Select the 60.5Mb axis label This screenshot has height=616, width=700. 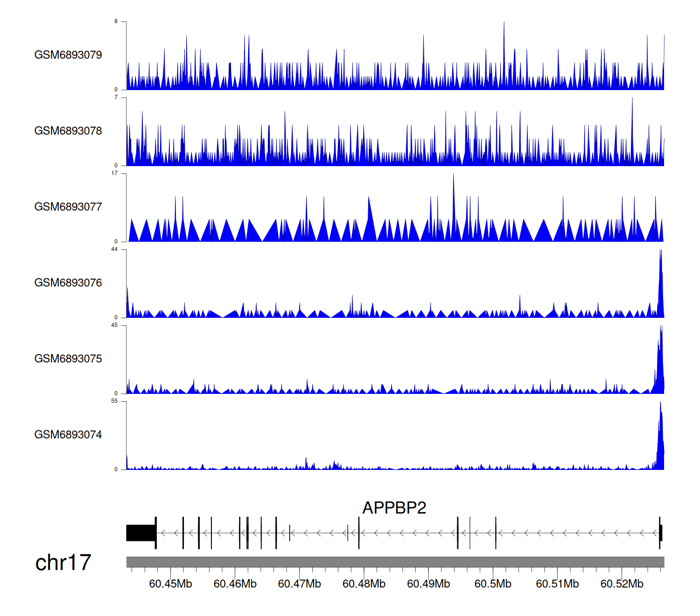[493, 584]
